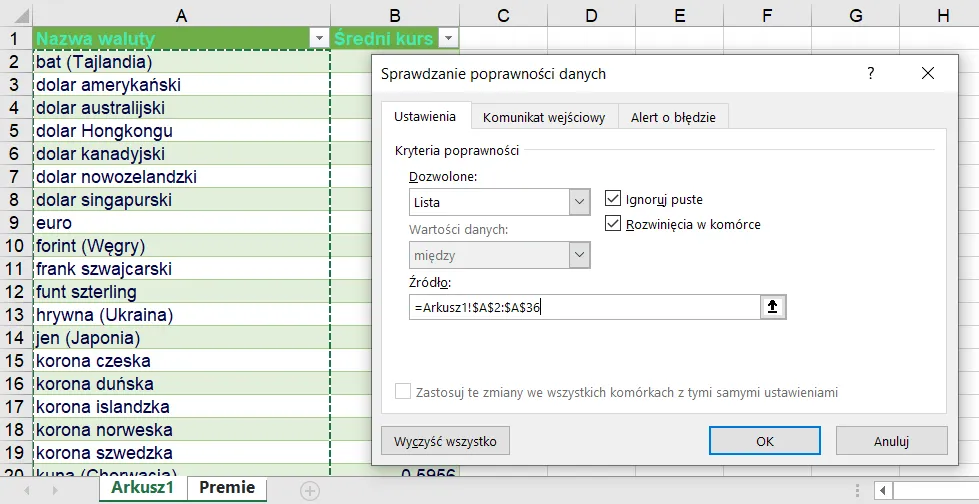Click the horizontal scrollbar left arrow
The image size is (979, 504).
(x=882, y=491)
